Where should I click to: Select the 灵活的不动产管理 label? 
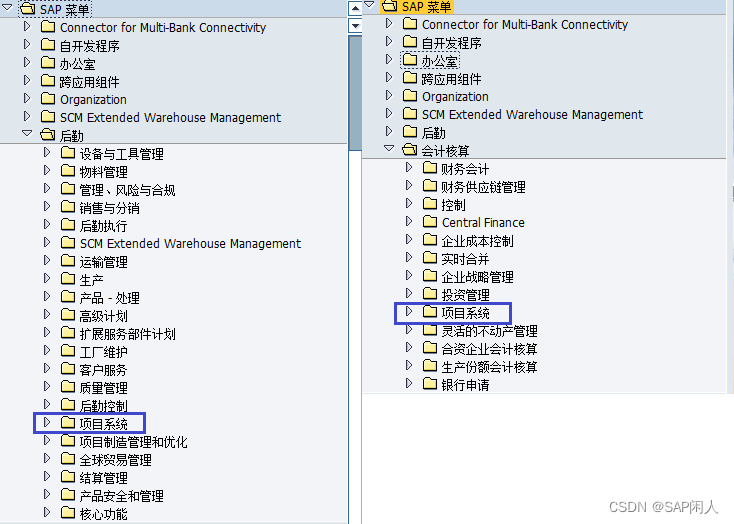pos(490,331)
